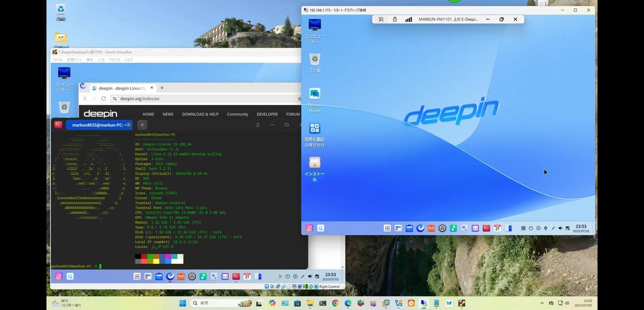Open a new browser tab with the plus button
644x310 pixels.
pos(162,87)
